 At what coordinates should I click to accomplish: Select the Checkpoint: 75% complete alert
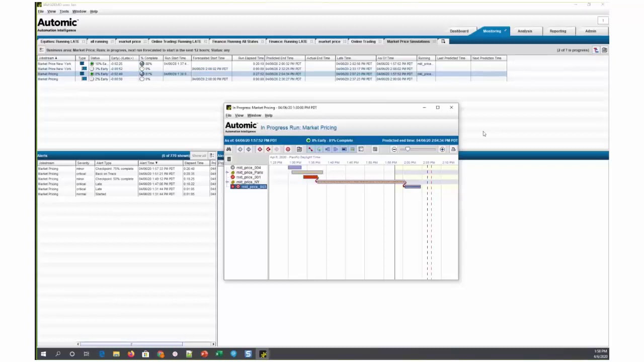pos(127,169)
